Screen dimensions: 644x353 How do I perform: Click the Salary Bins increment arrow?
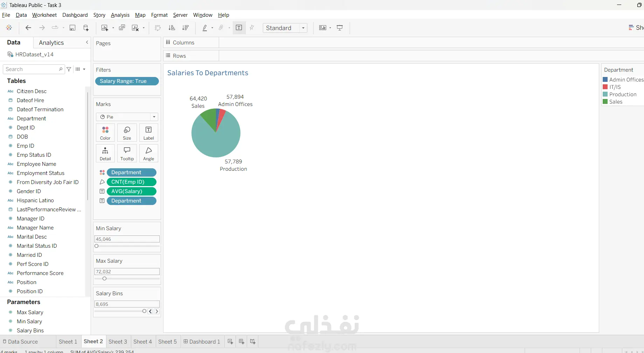pyautogui.click(x=157, y=311)
